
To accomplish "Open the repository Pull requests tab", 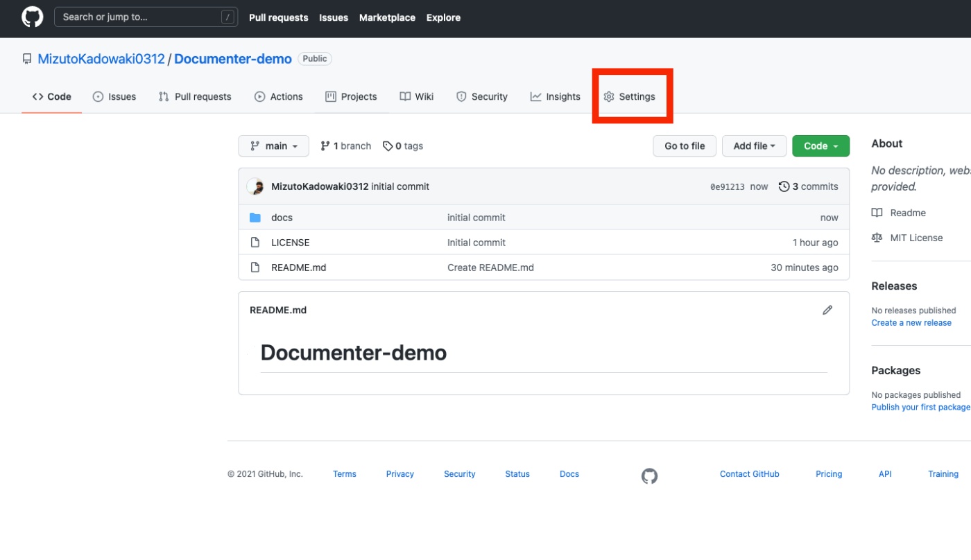I will coord(195,96).
